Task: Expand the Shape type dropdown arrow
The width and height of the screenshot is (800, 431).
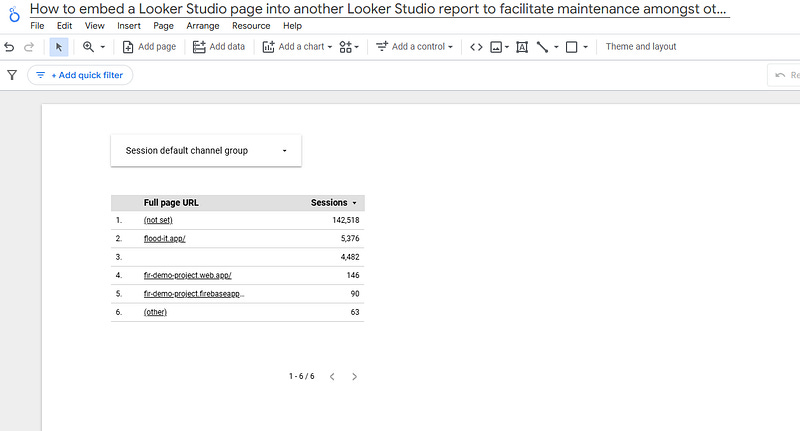Action: point(585,47)
